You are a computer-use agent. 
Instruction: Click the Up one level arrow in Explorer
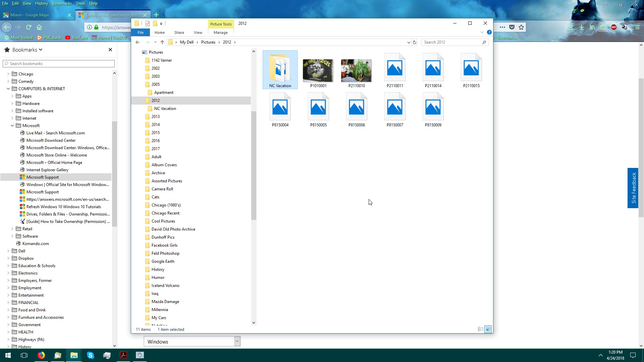click(162, 42)
